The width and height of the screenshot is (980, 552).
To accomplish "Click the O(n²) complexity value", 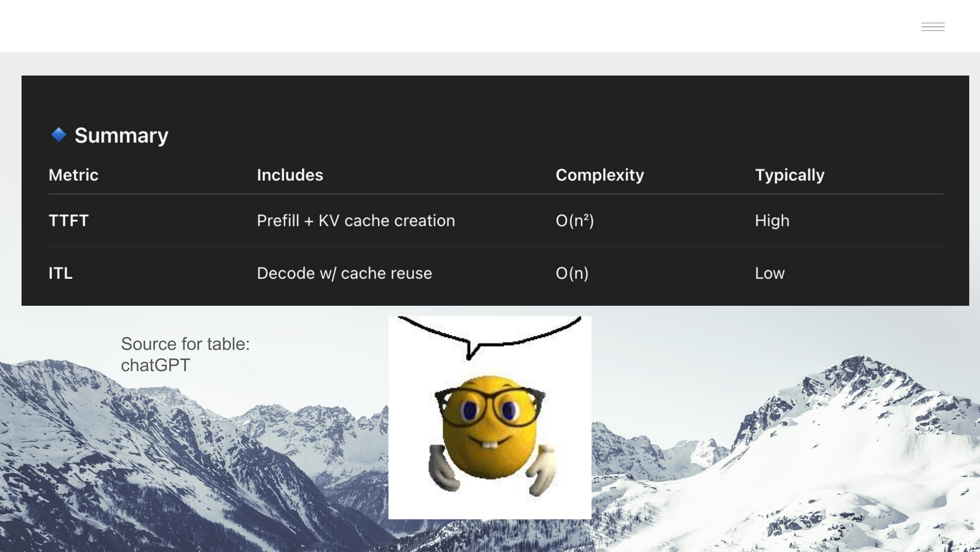I will click(575, 221).
